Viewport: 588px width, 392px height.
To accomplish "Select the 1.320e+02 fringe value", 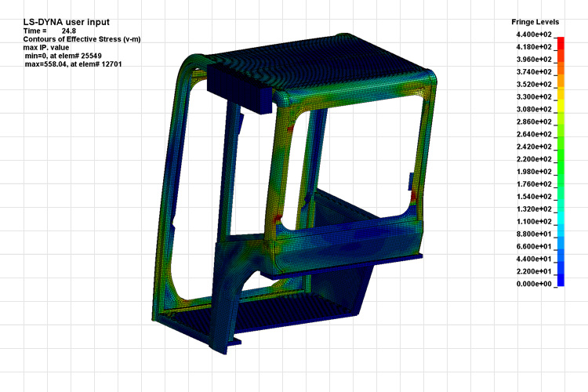I will pos(534,209).
